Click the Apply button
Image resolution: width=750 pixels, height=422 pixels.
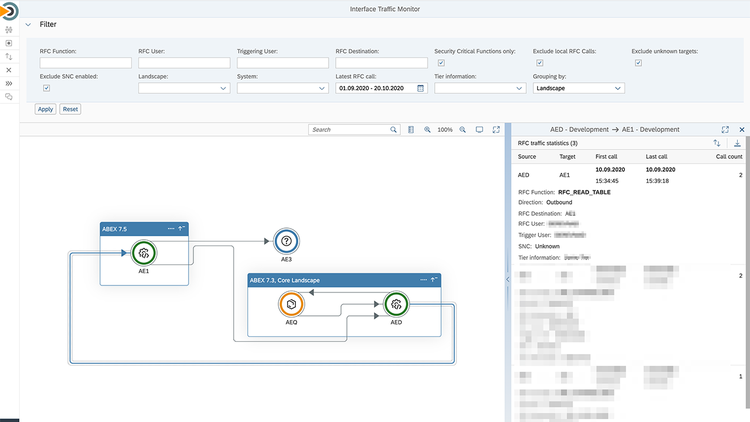[45, 109]
